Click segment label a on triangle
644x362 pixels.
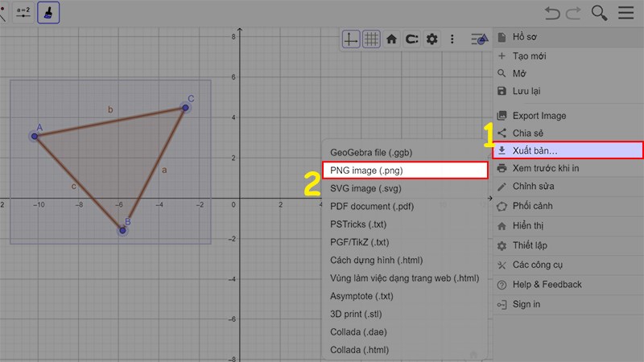tap(164, 170)
